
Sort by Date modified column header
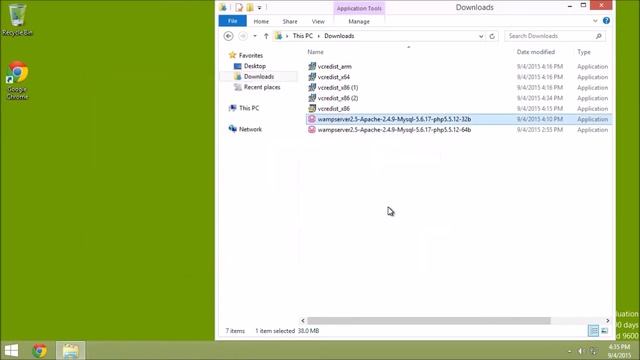tap(536, 52)
